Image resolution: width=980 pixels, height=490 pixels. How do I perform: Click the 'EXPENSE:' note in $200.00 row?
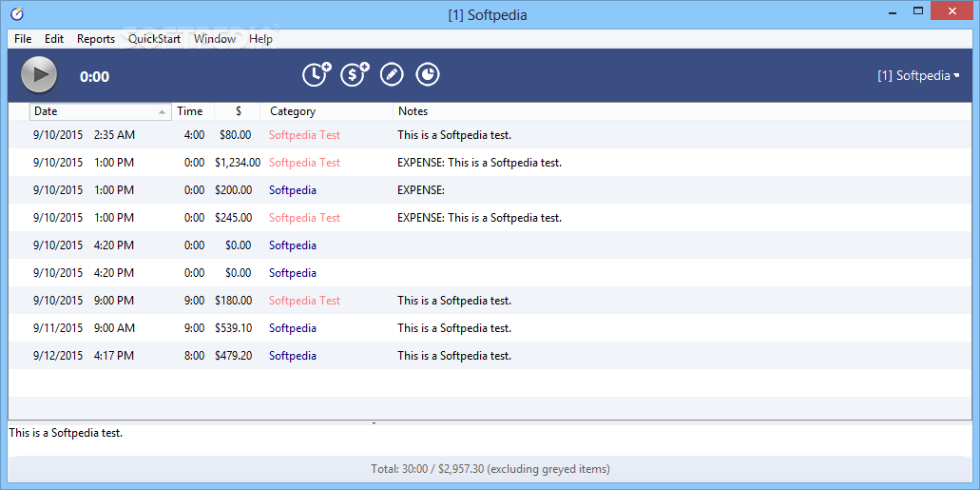click(x=421, y=190)
